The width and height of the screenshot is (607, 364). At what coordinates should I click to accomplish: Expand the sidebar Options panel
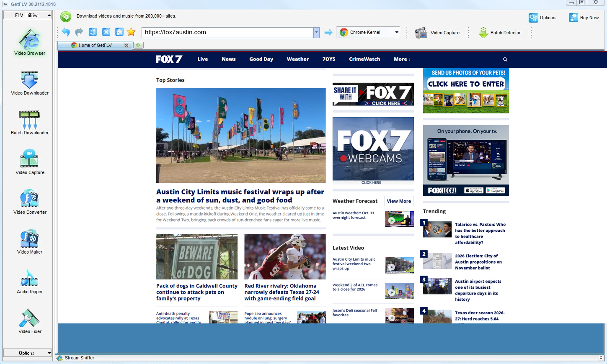[27, 353]
